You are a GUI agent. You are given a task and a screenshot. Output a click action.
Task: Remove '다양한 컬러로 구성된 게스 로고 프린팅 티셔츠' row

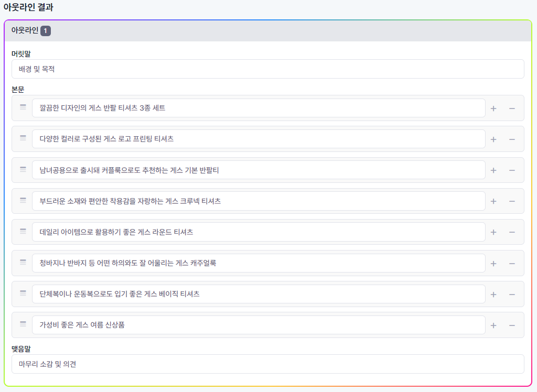click(x=512, y=139)
